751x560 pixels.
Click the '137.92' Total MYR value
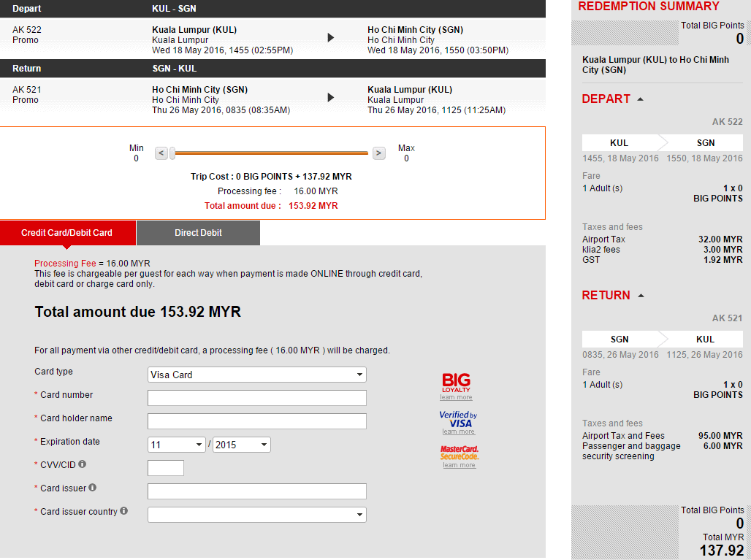coord(722,551)
